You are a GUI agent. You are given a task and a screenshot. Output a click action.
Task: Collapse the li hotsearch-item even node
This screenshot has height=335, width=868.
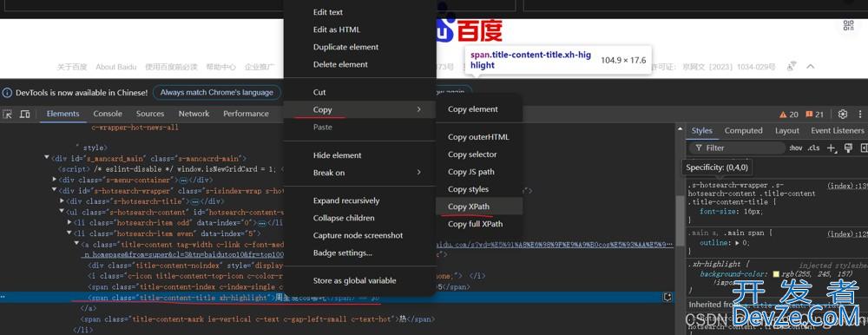(x=69, y=233)
